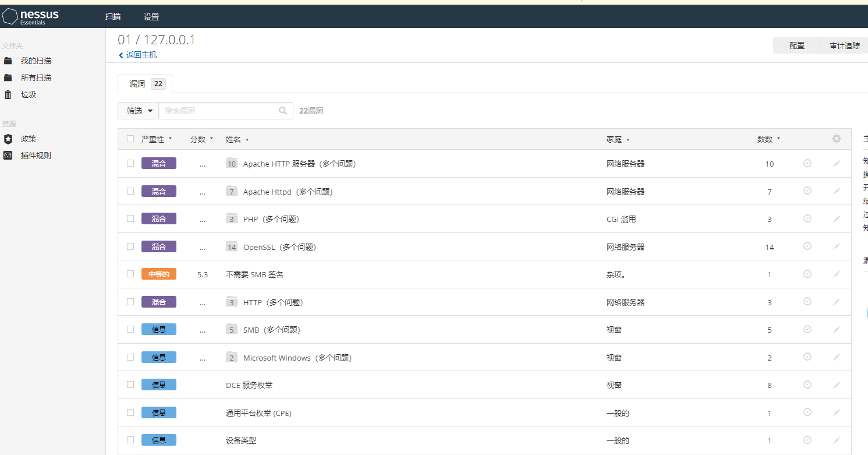
Task: Click the folder icon in Microsoft Windows row
Action: coord(232,357)
